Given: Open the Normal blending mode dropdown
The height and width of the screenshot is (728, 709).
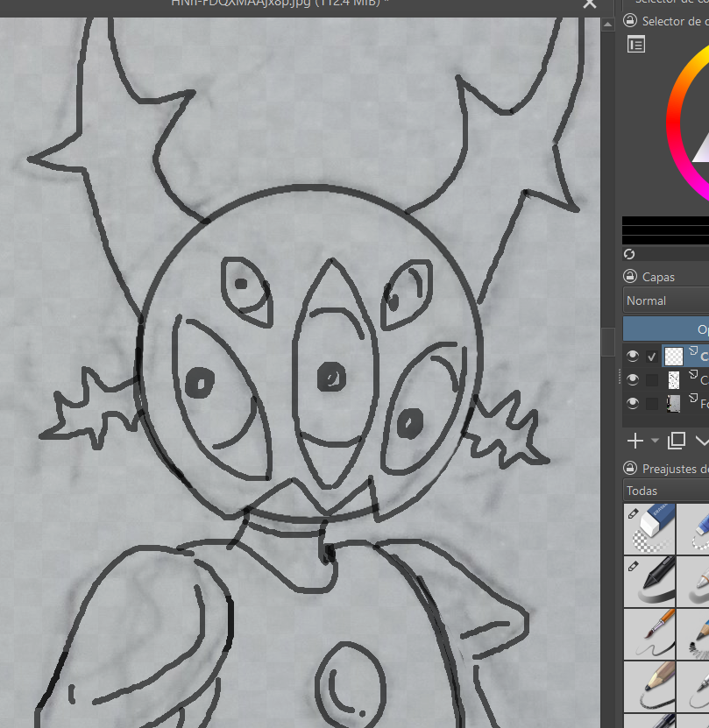Looking at the screenshot, I should pos(666,300).
